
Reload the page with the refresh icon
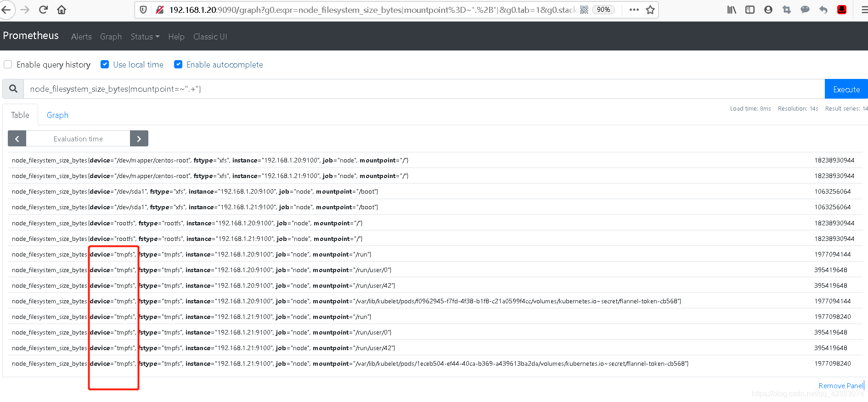(43, 10)
